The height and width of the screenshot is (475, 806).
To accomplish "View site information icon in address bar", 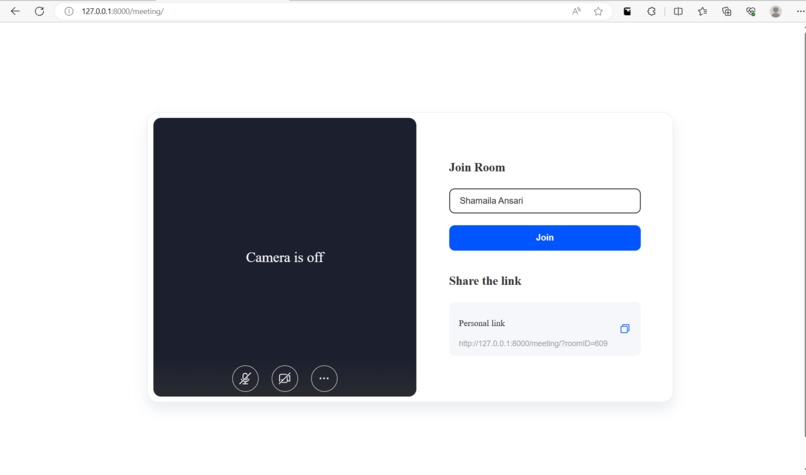I will (x=69, y=11).
